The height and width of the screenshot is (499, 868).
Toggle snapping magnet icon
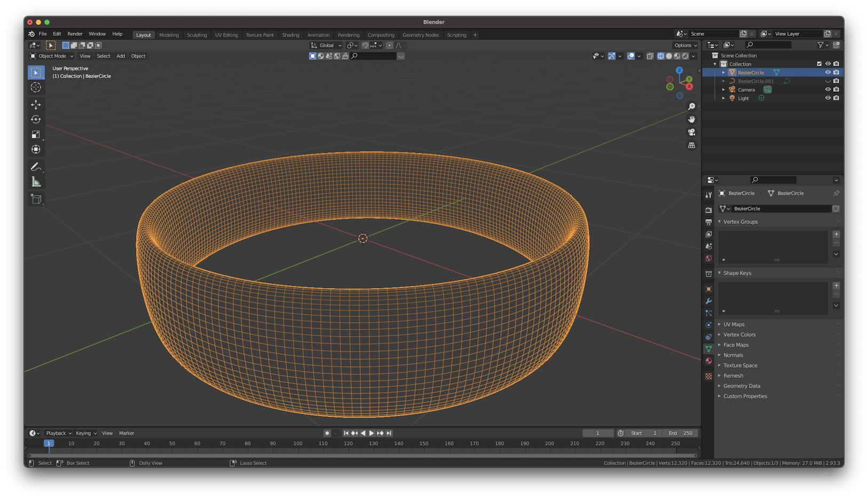point(365,45)
